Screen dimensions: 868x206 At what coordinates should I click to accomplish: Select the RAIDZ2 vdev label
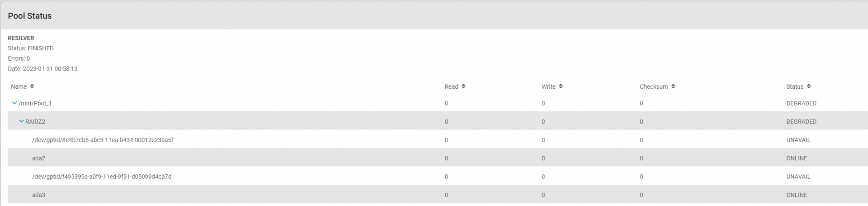pyautogui.click(x=35, y=122)
